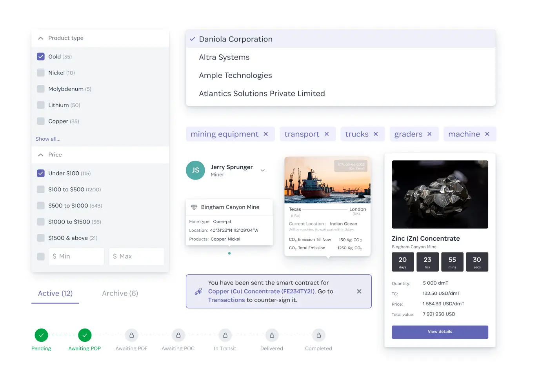Image resolution: width=538 pixels, height=392 pixels.
Task: Click the $ Max price field
Action: point(136,256)
